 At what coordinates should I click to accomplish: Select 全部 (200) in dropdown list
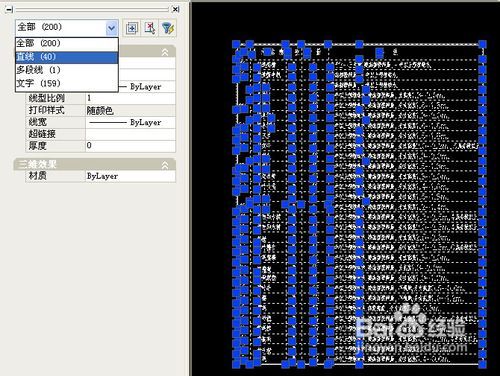click(67, 44)
